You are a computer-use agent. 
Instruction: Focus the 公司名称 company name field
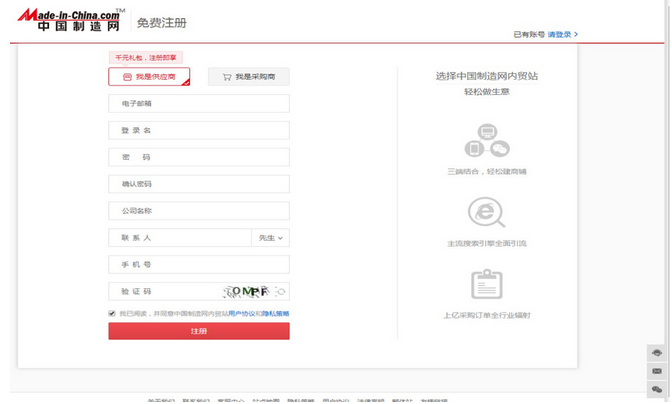click(x=199, y=211)
